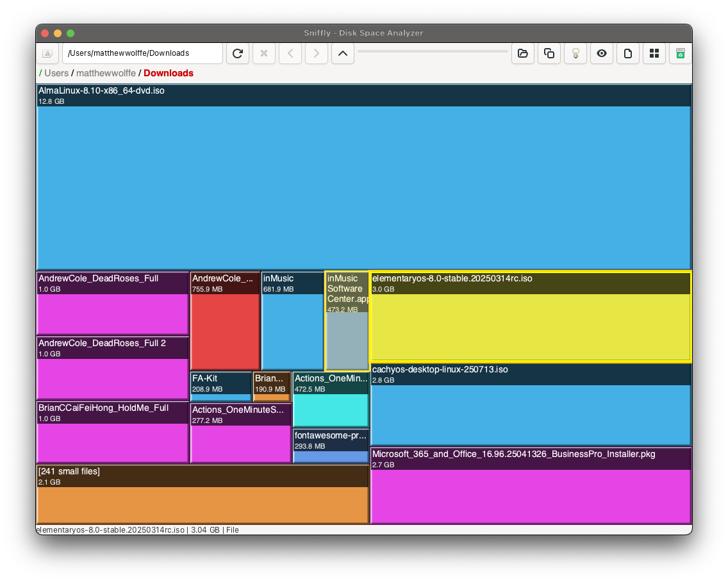Click the file path address field
This screenshot has height=582, width=728.
(141, 53)
